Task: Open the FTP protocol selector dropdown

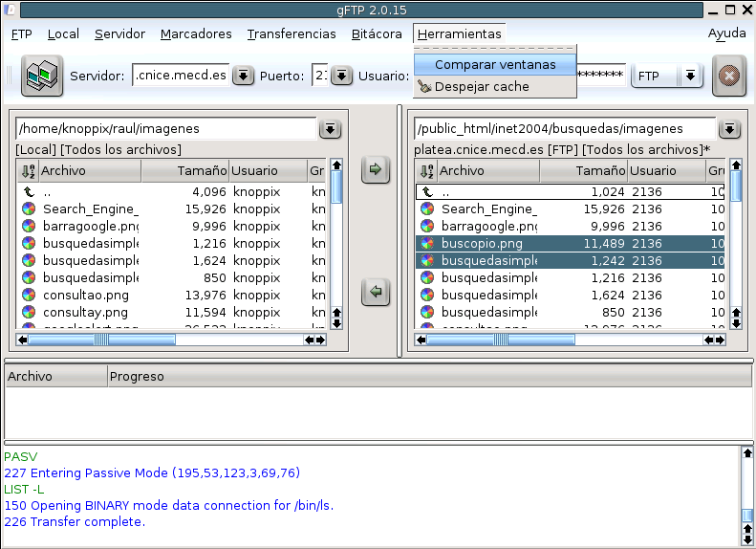Action: pyautogui.click(x=690, y=76)
